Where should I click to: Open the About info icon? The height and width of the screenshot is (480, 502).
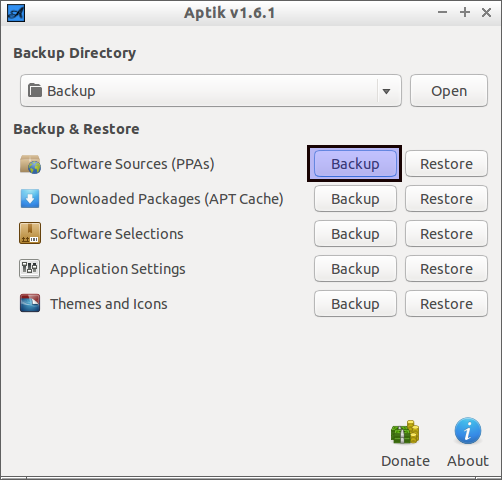click(468, 431)
